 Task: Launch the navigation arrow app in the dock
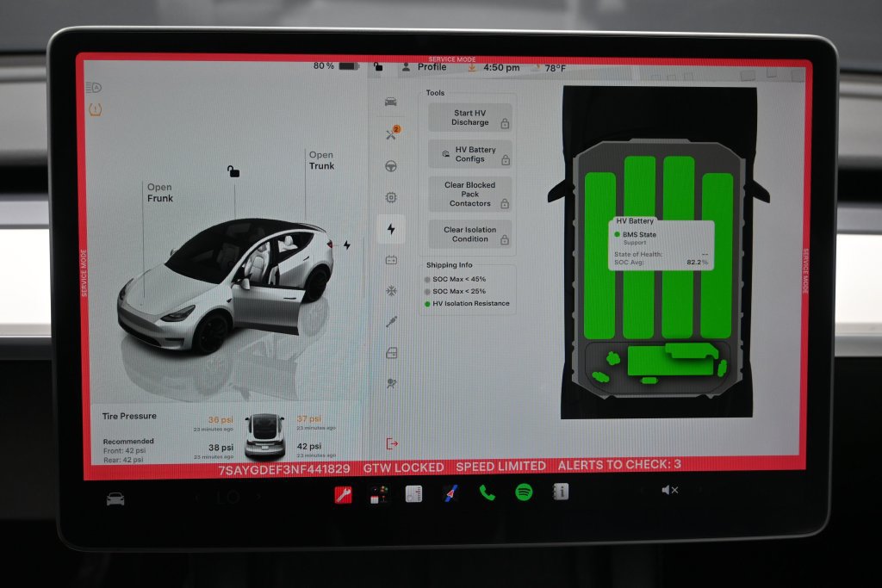click(x=450, y=493)
